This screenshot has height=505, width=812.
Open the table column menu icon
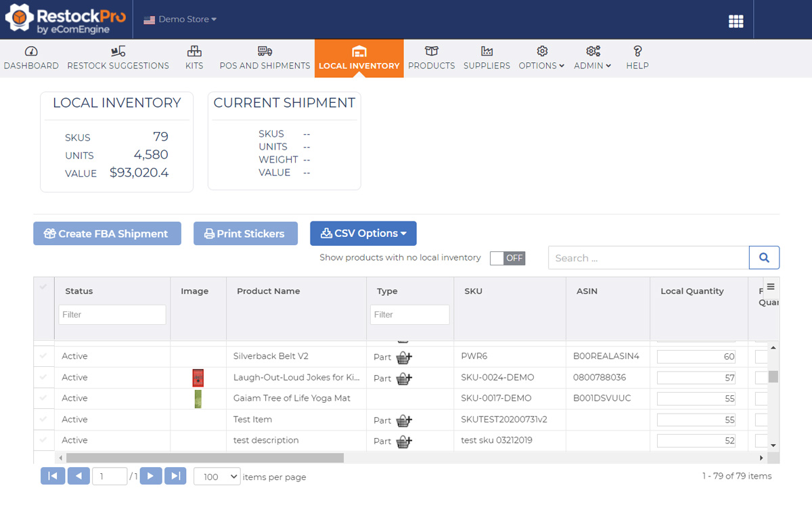point(770,286)
